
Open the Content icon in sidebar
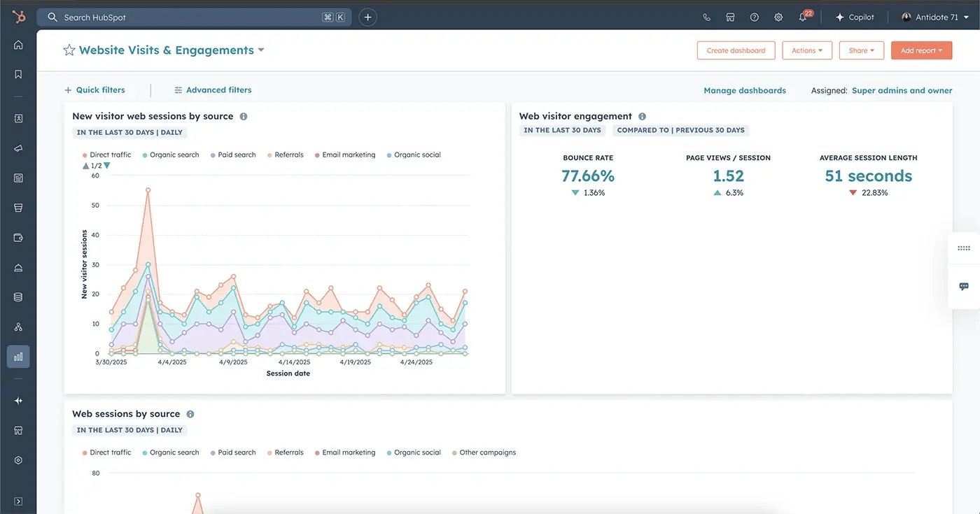click(x=18, y=178)
